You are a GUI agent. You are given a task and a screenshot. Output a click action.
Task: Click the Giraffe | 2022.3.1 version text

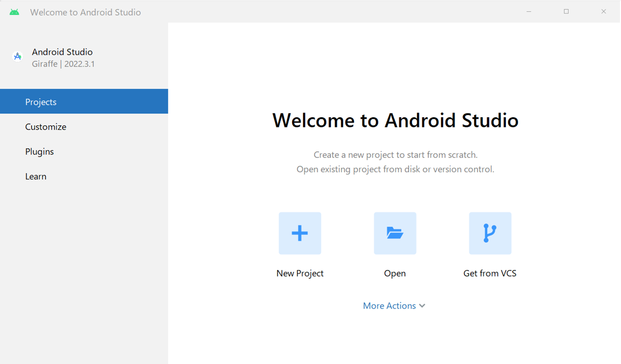tap(63, 64)
